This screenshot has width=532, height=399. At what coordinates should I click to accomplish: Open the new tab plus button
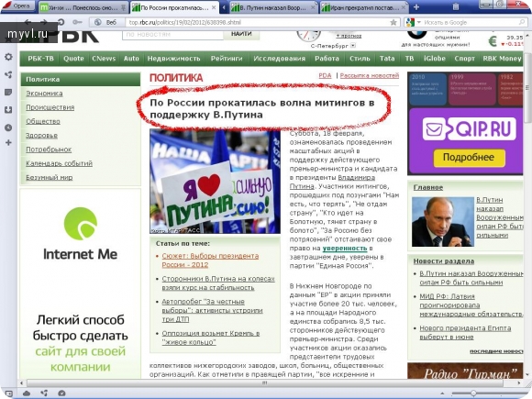416,6
